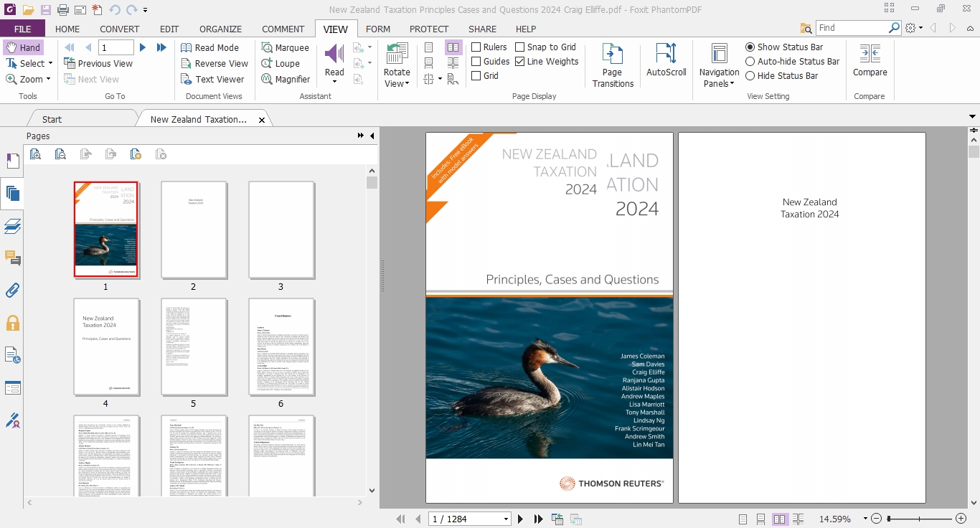Screen dimensions: 980x528
Task: Launch the Compare documents tool
Action: coord(870,60)
